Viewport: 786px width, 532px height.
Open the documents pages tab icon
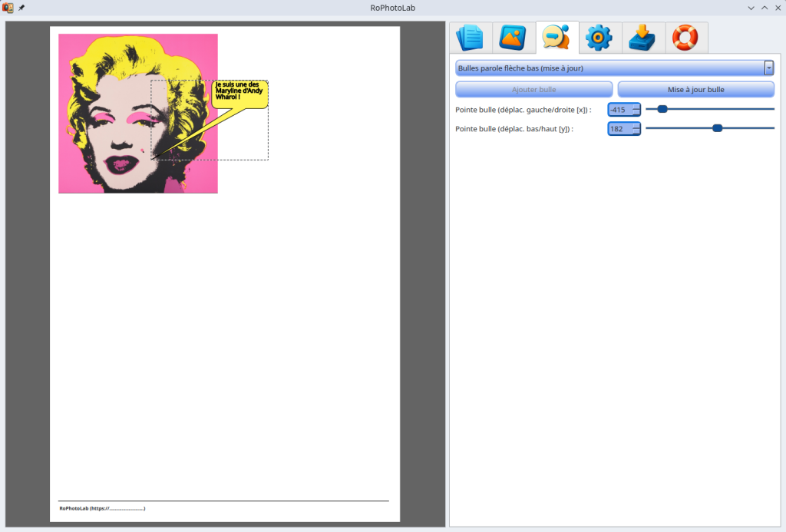coord(469,38)
